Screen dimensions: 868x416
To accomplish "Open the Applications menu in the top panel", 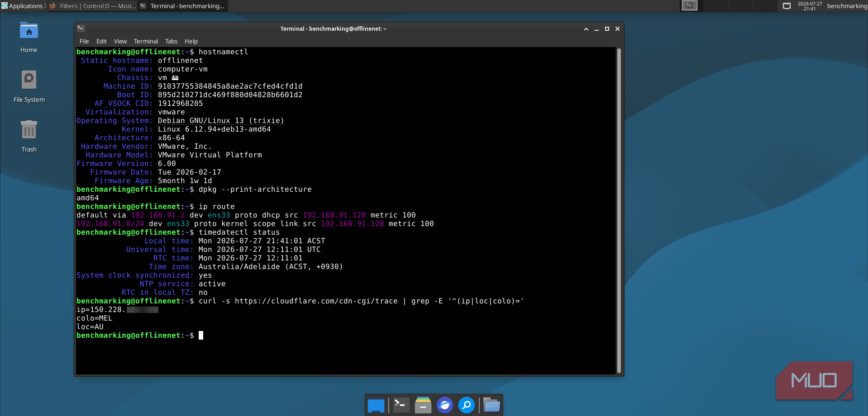I will click(23, 6).
